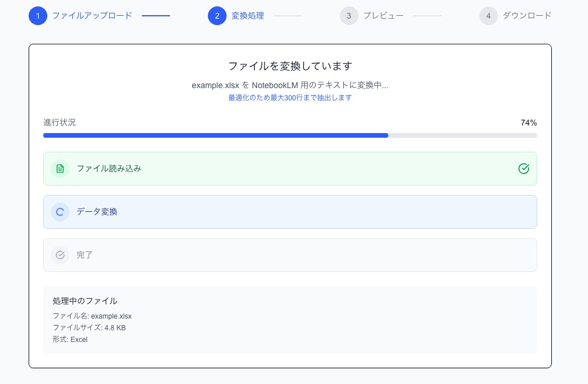Click the データ変換 status row
Viewport: 588px width, 384px height.
[x=290, y=212]
